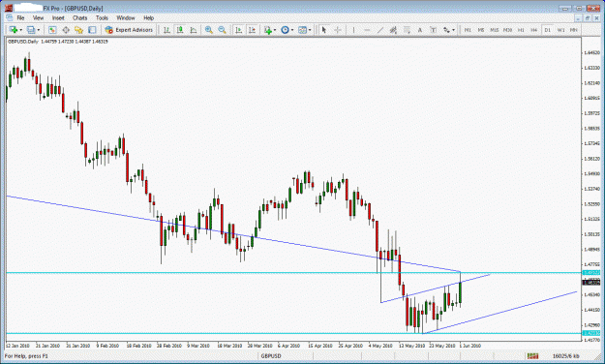
Task: Switch to the M5 timeframe
Action: pyautogui.click(x=481, y=30)
